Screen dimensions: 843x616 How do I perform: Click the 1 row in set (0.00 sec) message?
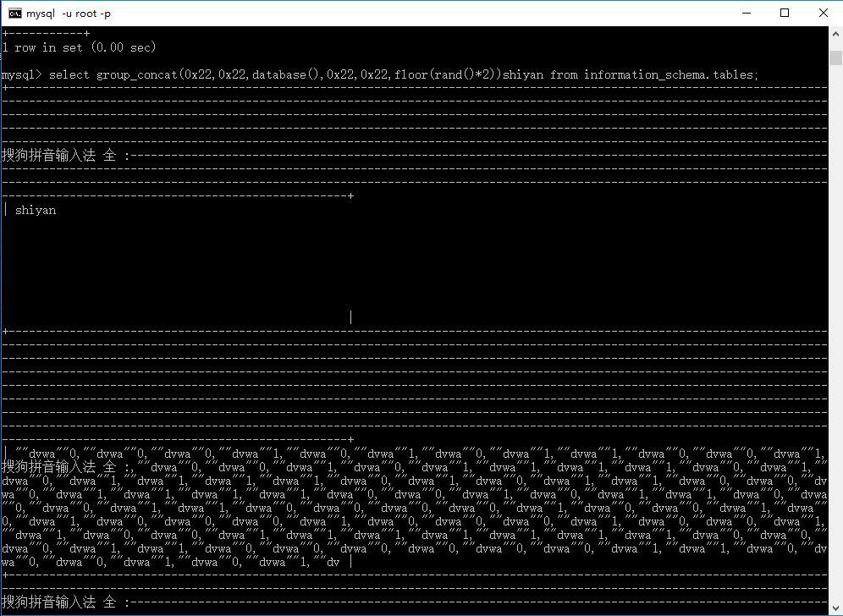78,47
